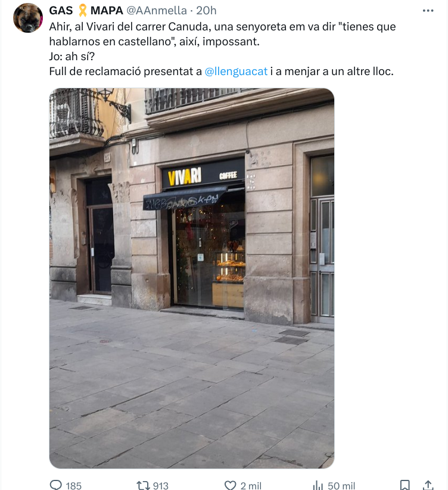Click the 185 replies count
Image resolution: width=448 pixels, height=490 pixels.
(73, 485)
